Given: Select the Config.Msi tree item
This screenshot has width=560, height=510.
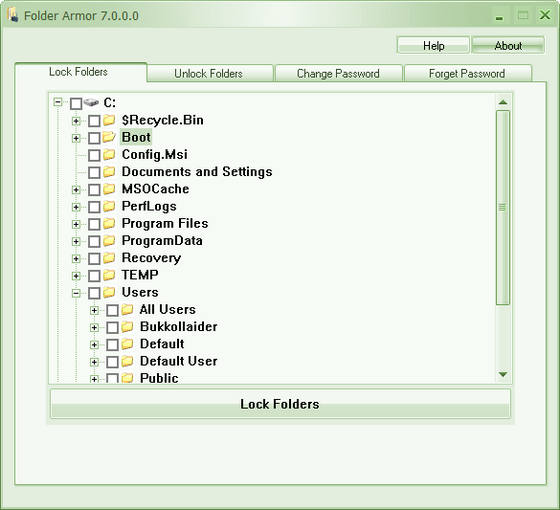Looking at the screenshot, I should [x=154, y=155].
